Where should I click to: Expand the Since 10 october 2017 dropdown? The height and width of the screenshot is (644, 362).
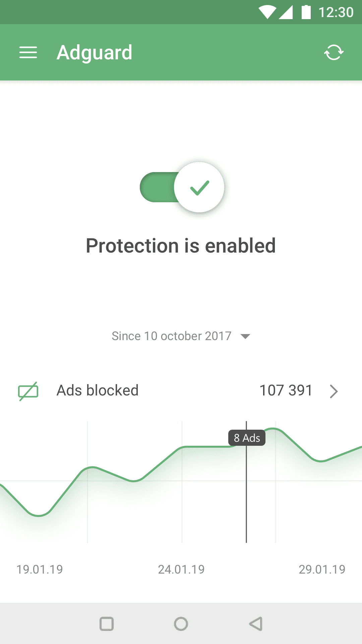tap(181, 336)
